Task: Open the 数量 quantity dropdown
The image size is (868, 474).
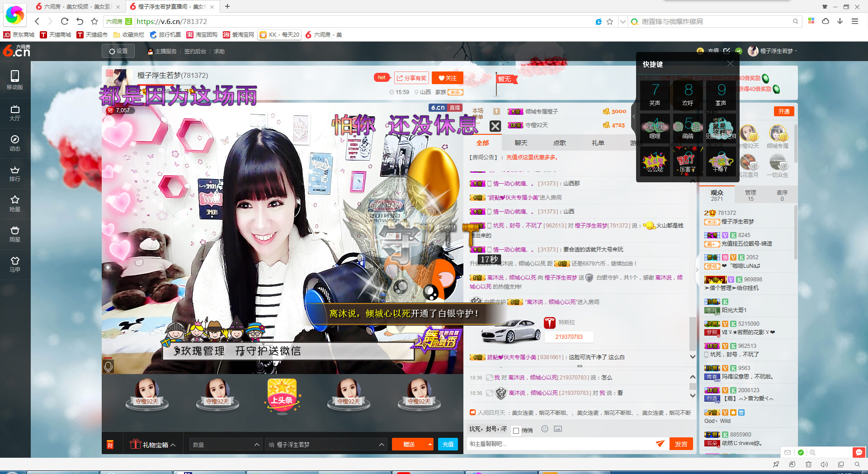Action: [x=226, y=445]
